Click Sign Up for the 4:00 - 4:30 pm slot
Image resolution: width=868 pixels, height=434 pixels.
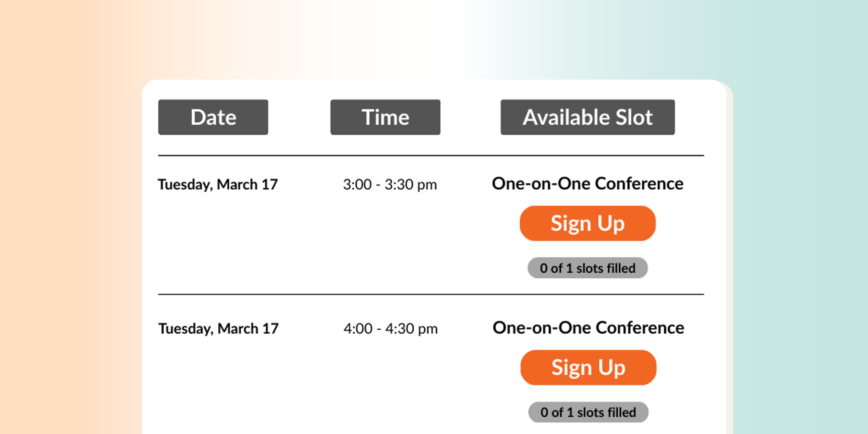588,367
